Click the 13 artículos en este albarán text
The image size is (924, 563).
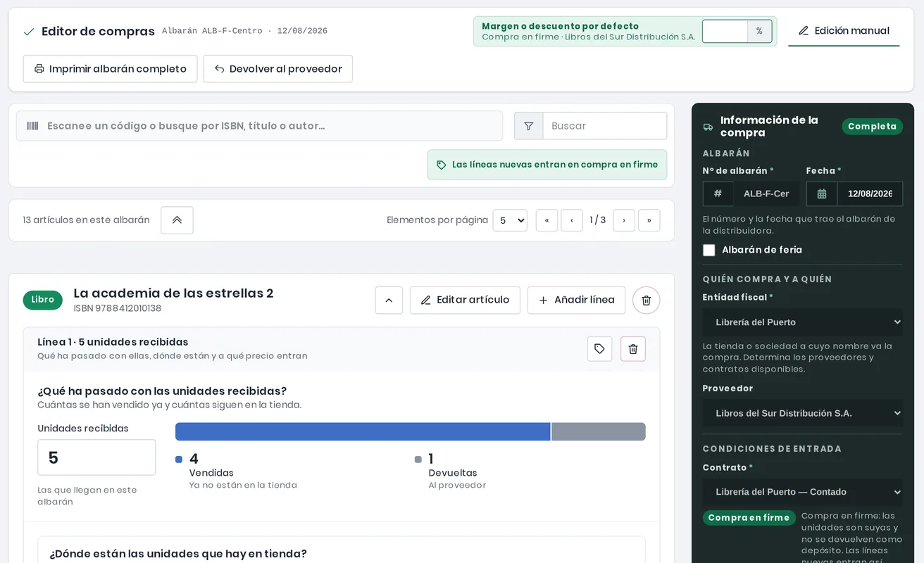click(86, 220)
